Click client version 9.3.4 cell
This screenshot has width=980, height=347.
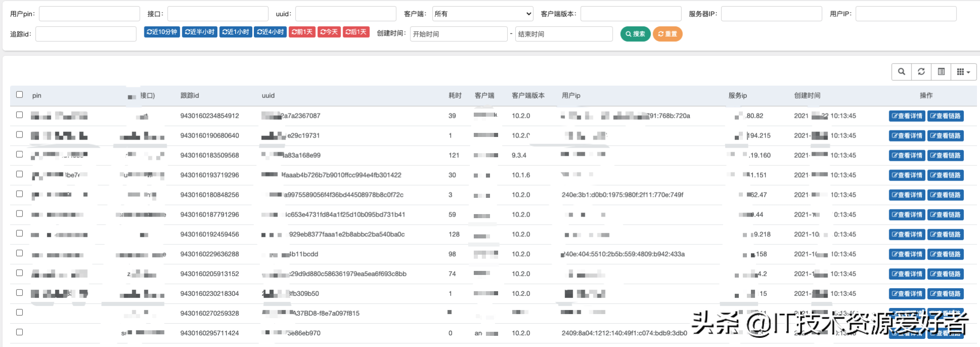pos(519,155)
